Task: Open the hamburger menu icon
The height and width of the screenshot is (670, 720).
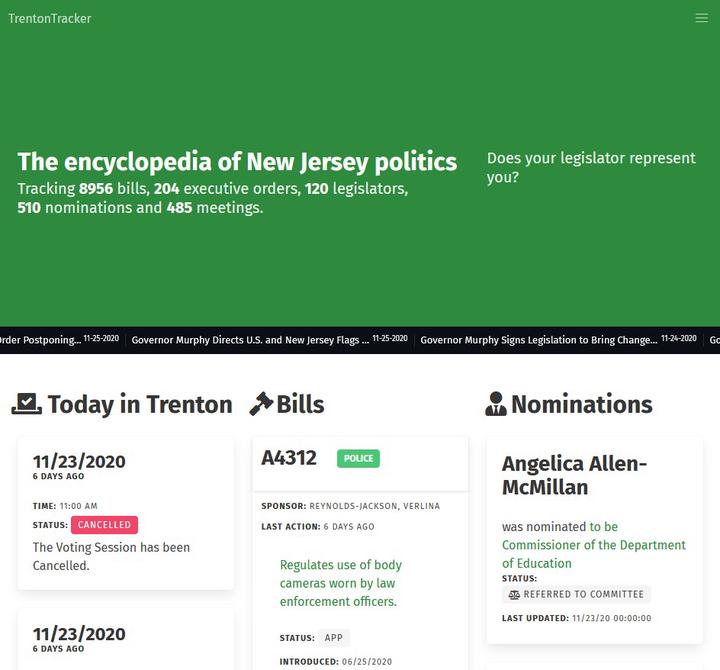Action: [x=701, y=18]
